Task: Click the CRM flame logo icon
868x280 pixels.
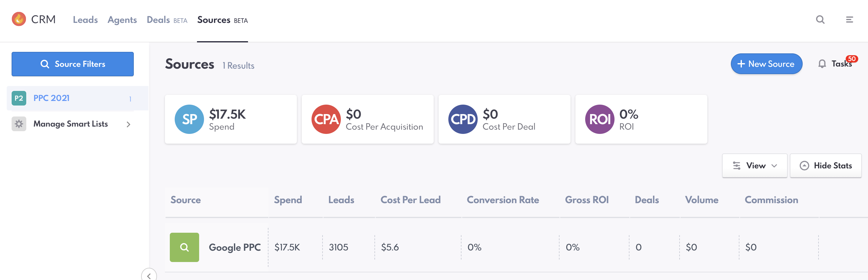Action: [19, 19]
